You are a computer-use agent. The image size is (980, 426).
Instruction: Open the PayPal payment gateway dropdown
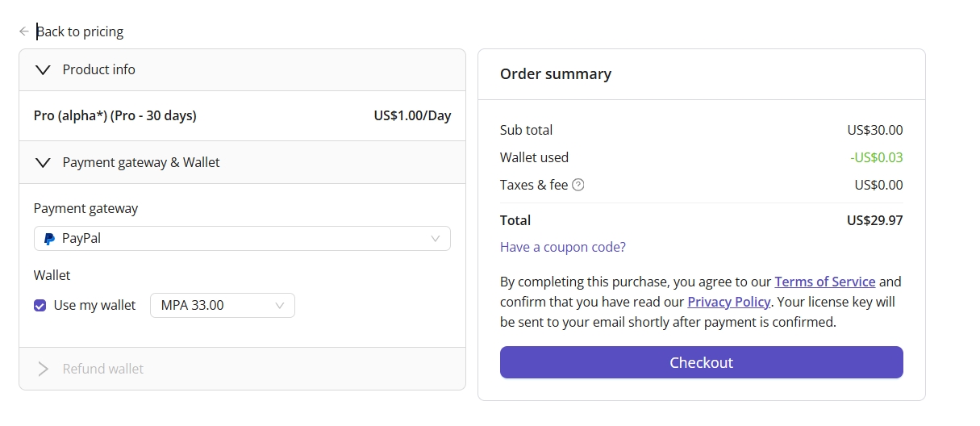[242, 239]
